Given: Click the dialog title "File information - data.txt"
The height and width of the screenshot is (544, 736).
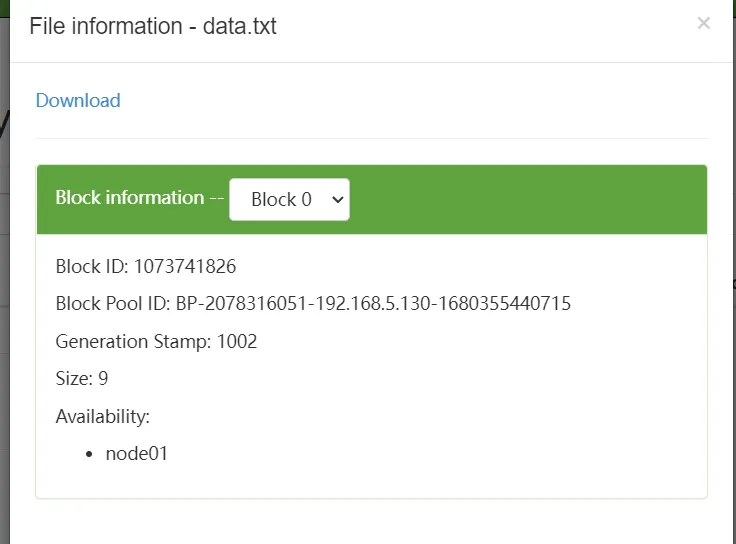Looking at the screenshot, I should click(x=153, y=26).
